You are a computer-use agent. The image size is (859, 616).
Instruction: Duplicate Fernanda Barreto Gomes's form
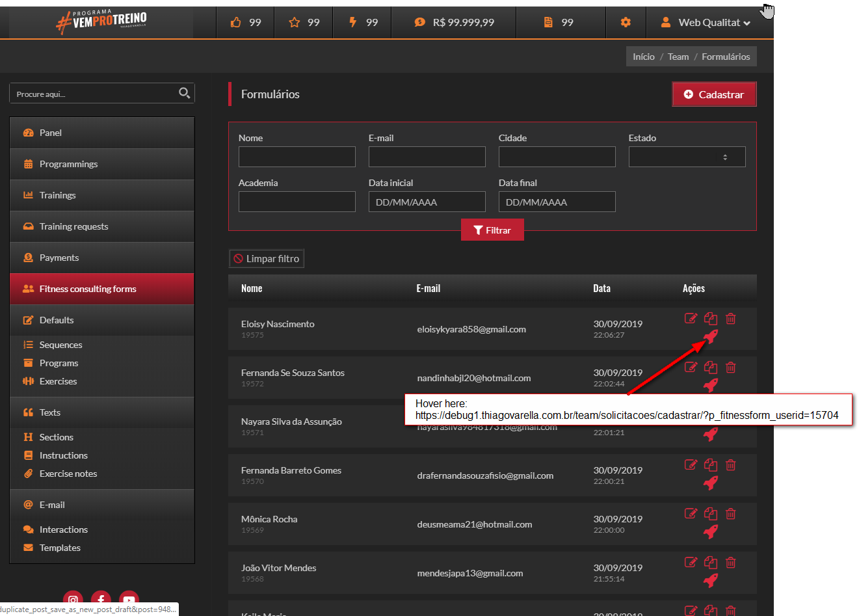coord(711,464)
